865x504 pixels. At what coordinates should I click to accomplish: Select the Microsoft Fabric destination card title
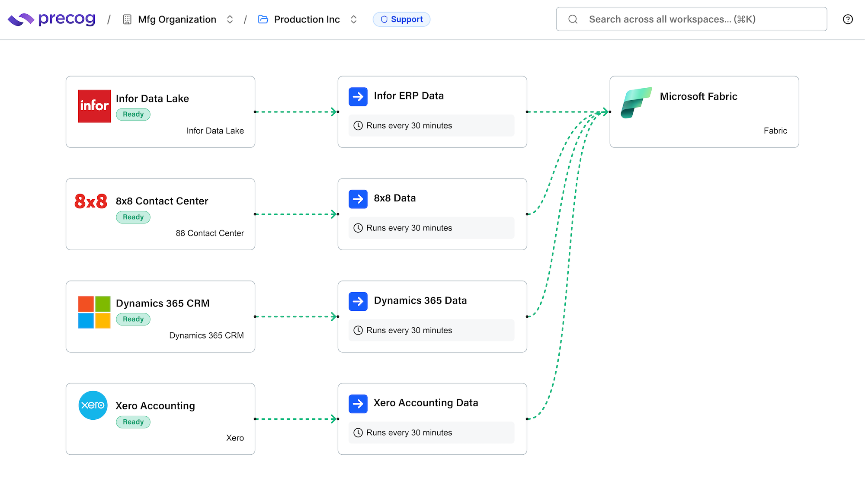pos(698,96)
